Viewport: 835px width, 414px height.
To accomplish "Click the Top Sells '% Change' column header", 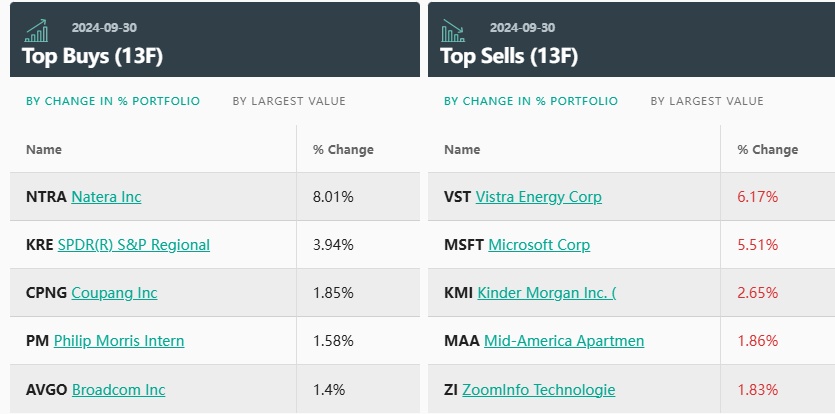I will (x=768, y=150).
